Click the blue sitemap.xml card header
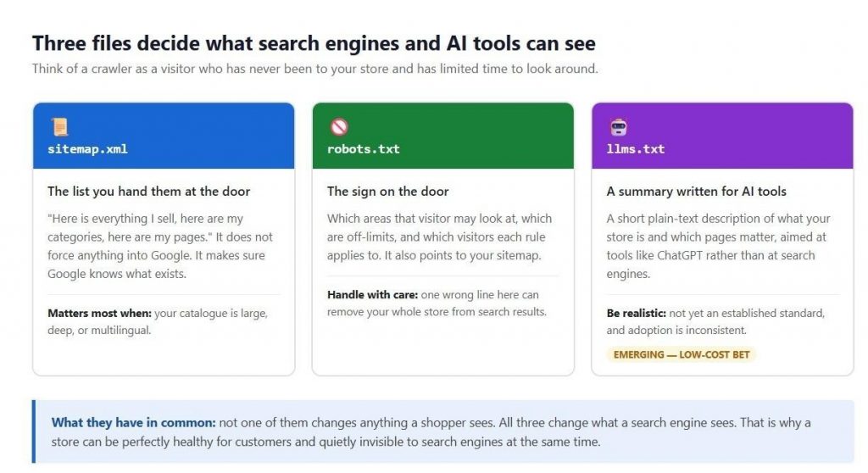Screen dimensions: 868x473 click(x=164, y=136)
